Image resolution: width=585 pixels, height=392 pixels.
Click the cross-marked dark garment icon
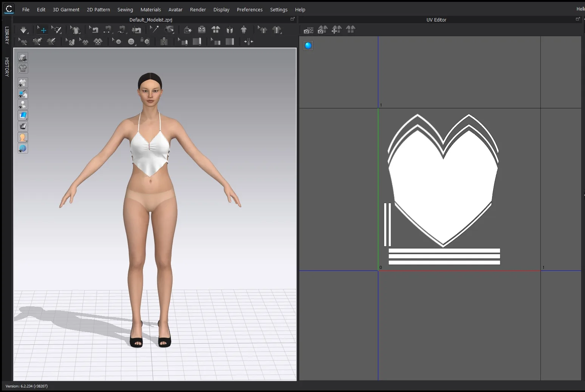pos(230,30)
